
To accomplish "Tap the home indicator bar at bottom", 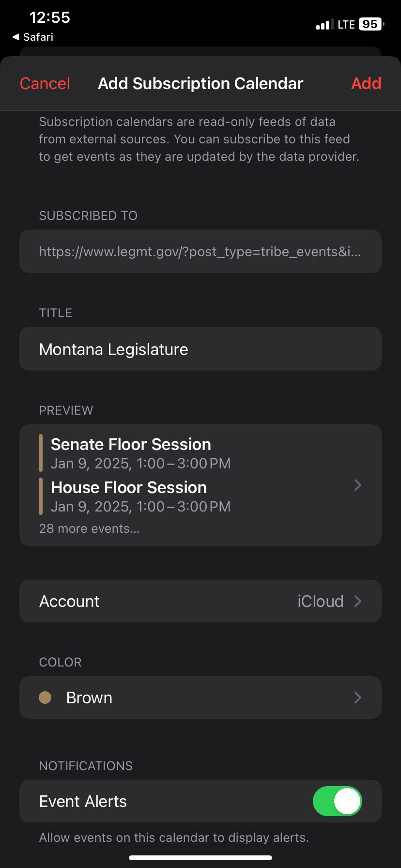I will 200,858.
